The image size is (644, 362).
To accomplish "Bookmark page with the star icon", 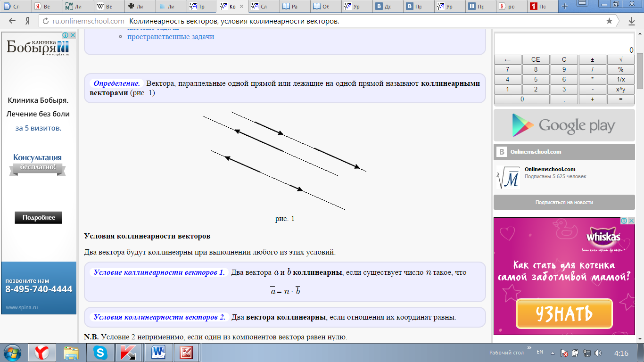I will pos(609,21).
